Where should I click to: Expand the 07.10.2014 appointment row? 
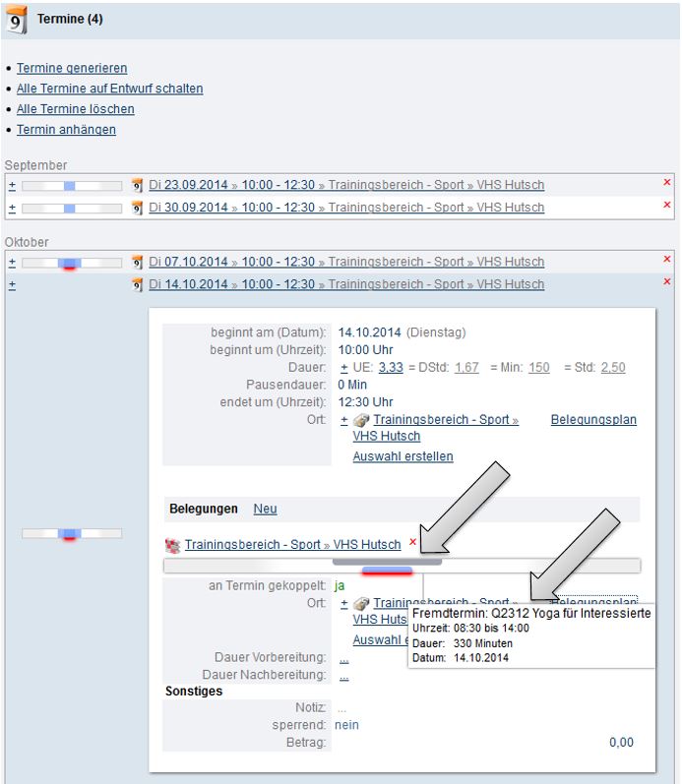point(12,263)
